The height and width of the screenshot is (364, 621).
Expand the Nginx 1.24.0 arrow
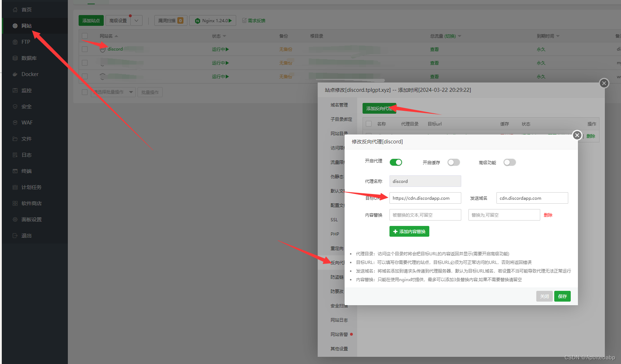[x=230, y=20]
